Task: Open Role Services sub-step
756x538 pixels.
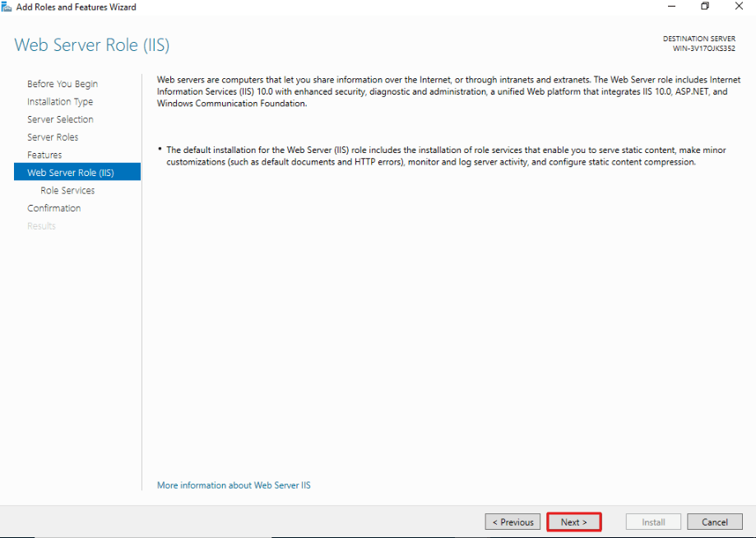Action: tap(67, 190)
